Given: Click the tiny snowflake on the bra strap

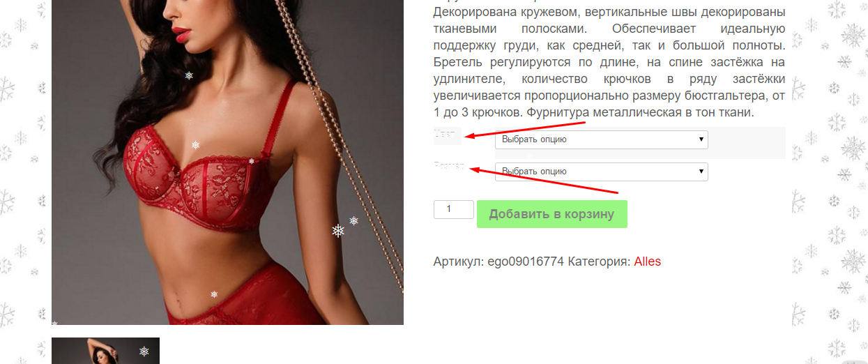Looking at the screenshot, I should coord(252,161).
